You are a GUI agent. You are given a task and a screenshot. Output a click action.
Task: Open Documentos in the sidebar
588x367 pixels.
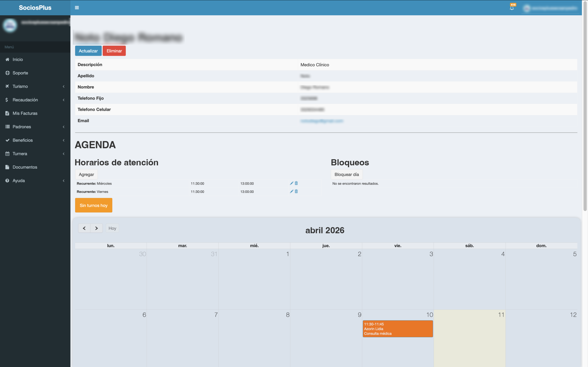25,167
